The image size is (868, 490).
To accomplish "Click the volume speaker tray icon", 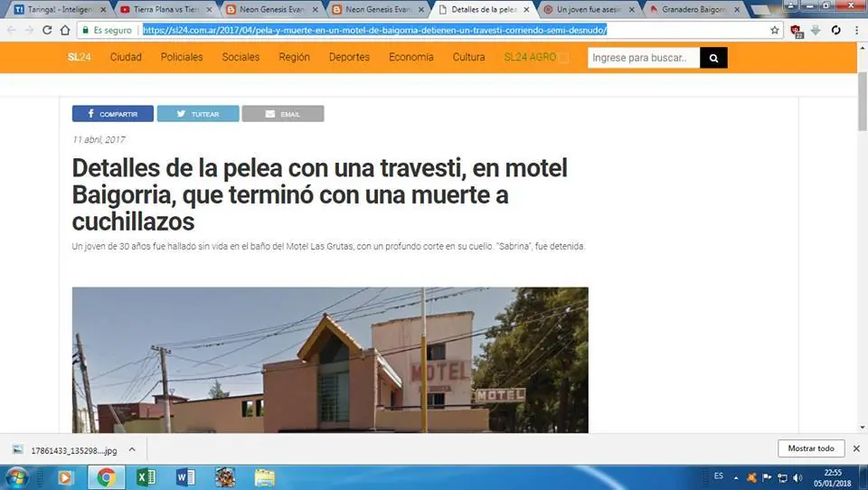I will 797,477.
